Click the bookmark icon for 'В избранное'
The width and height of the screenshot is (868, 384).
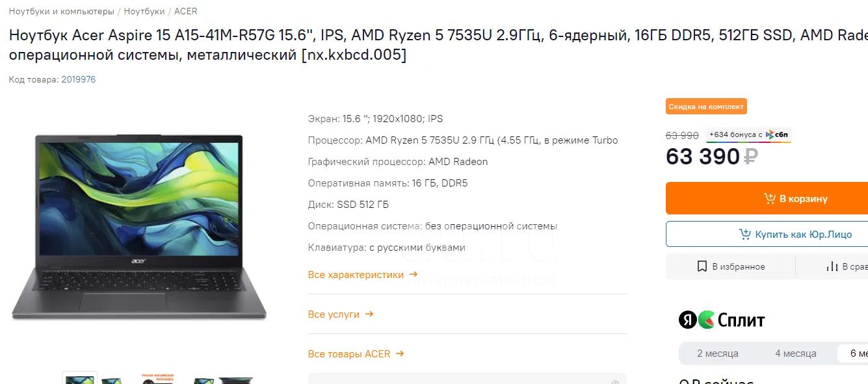(x=702, y=266)
